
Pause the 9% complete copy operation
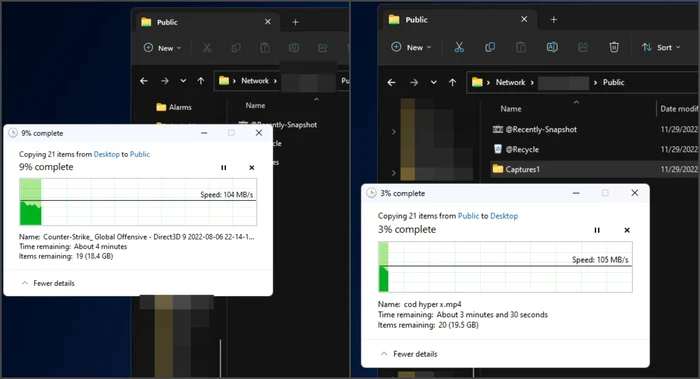point(224,168)
